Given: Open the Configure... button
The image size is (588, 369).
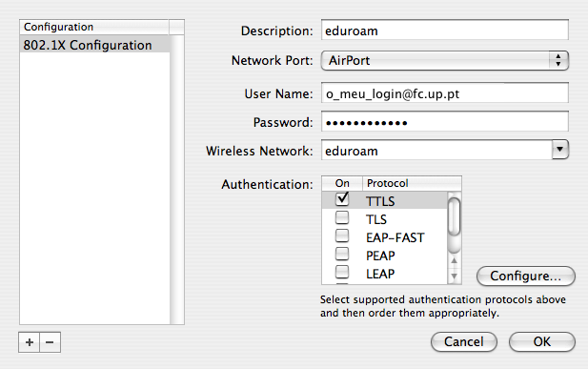Looking at the screenshot, I should coord(525,276).
